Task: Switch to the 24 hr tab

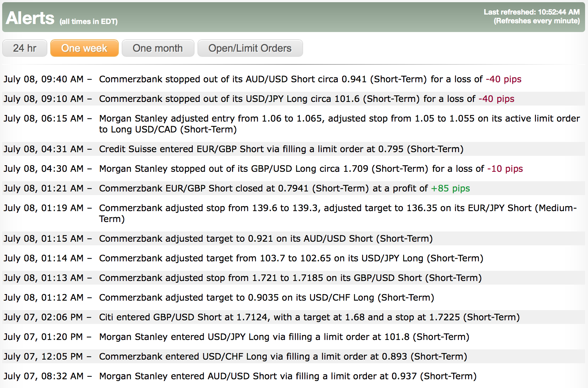Action: (25, 48)
